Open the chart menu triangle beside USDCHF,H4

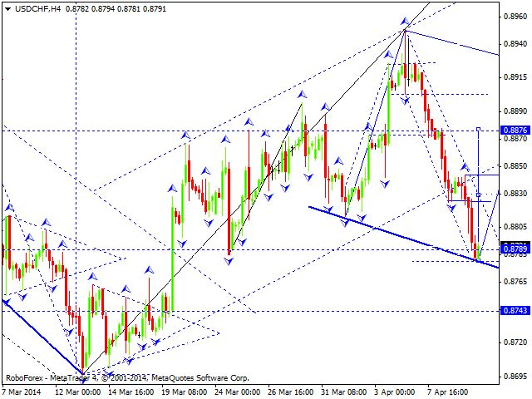(x=7, y=9)
